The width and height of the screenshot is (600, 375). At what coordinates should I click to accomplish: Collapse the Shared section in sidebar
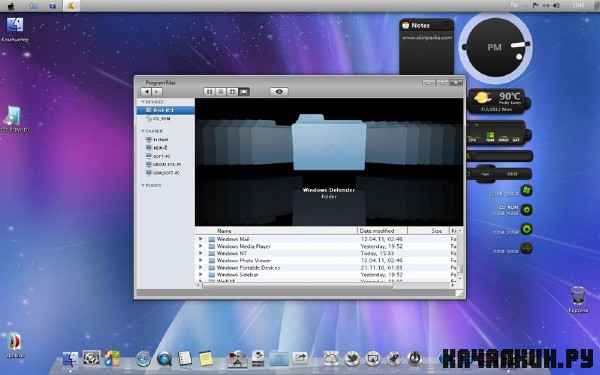[x=143, y=131]
